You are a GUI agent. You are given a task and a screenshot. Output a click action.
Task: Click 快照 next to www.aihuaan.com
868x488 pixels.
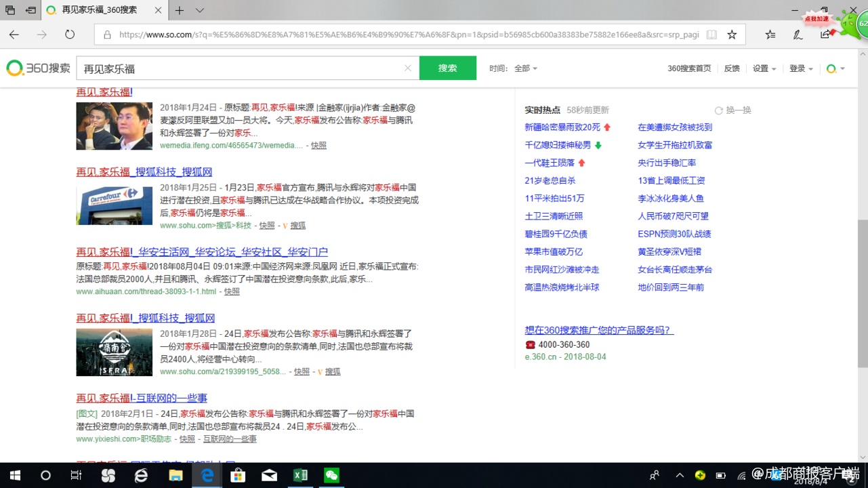(x=232, y=291)
